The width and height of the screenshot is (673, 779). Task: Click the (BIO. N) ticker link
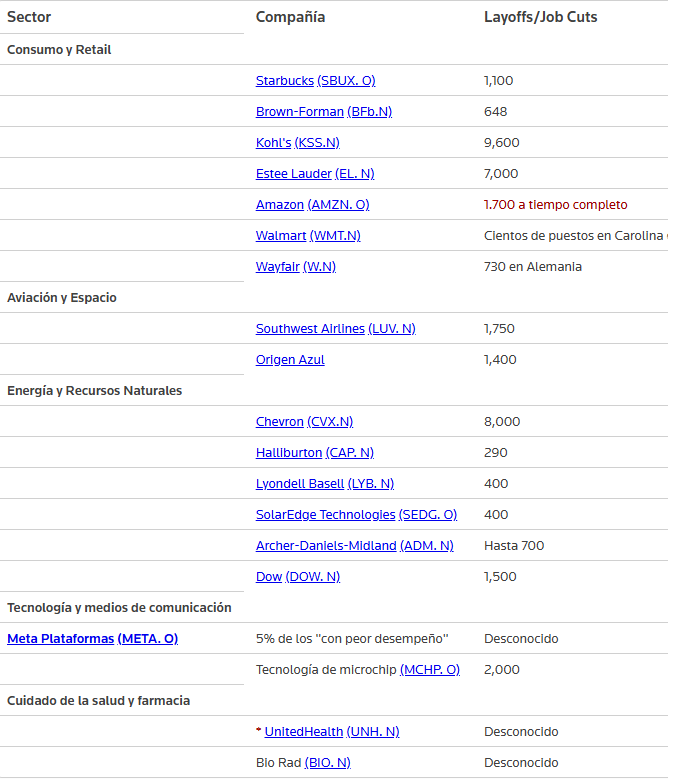pyautogui.click(x=327, y=763)
